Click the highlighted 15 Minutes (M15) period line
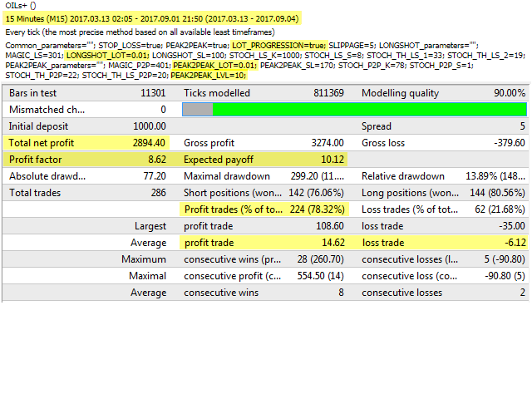The height and width of the screenshot is (399, 532). (152, 18)
